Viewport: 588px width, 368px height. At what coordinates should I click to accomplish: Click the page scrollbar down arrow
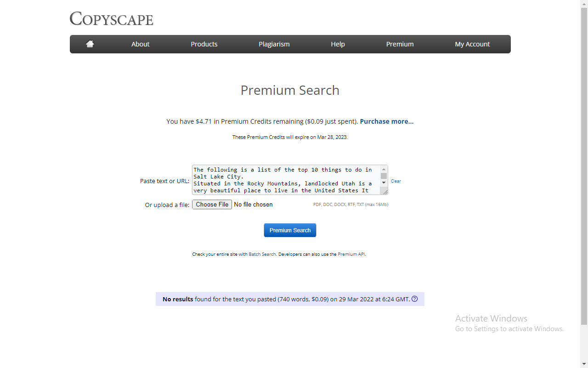pyautogui.click(x=584, y=364)
